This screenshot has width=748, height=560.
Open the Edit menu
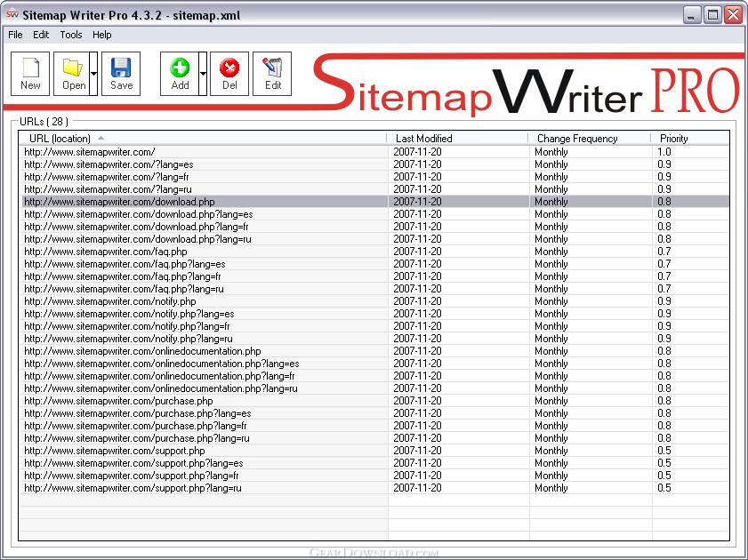pyautogui.click(x=41, y=35)
